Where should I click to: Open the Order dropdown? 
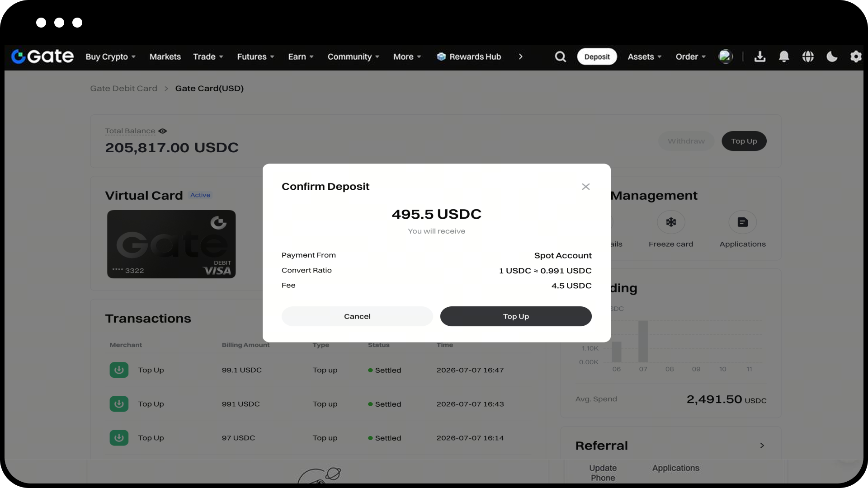point(690,56)
